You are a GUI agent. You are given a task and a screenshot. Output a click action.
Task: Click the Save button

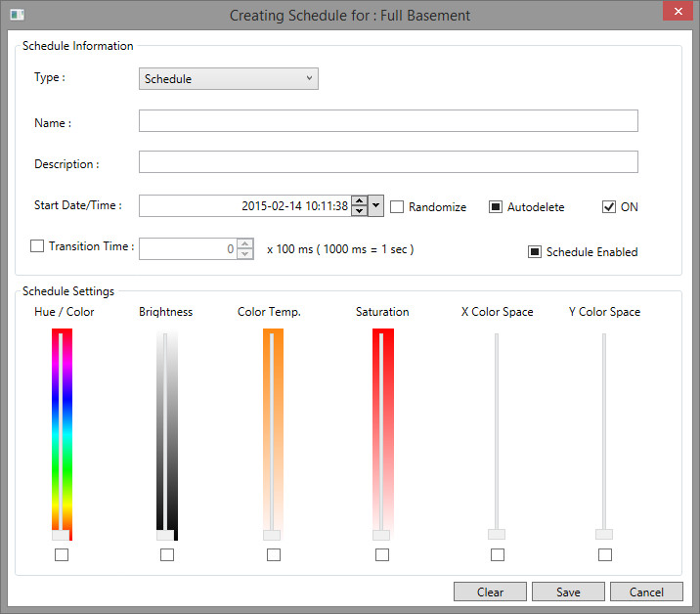[568, 592]
